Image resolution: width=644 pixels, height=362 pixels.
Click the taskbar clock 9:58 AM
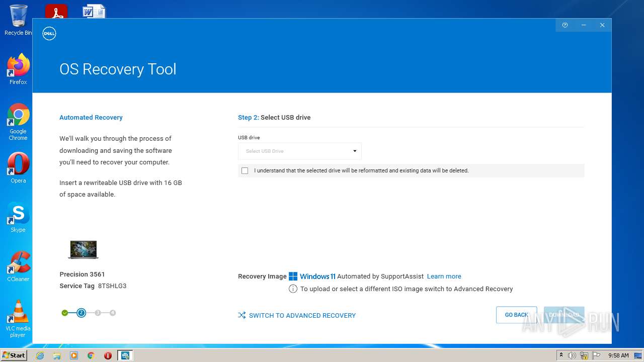618,355
